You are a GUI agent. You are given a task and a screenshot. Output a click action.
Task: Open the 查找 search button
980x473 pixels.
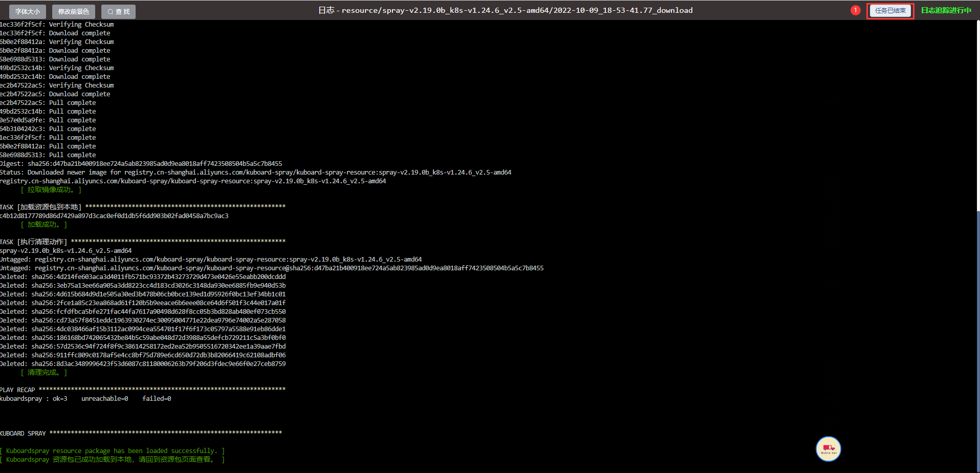(x=118, y=11)
